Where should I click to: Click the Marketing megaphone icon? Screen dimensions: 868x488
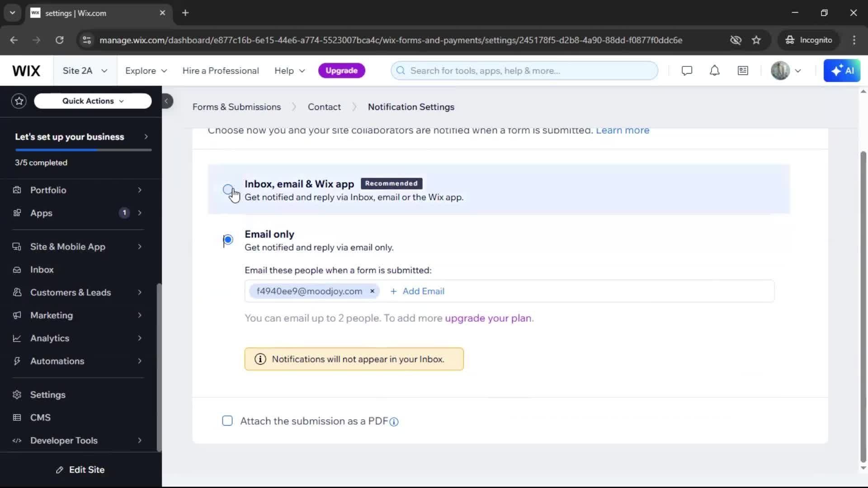click(17, 315)
